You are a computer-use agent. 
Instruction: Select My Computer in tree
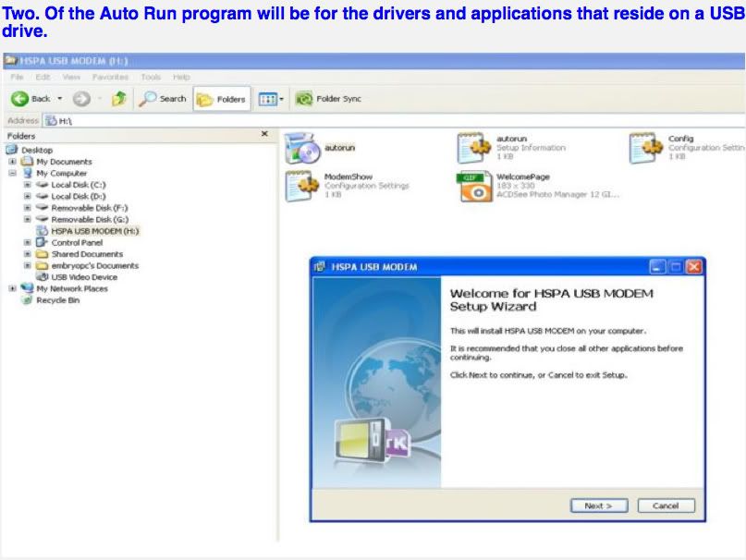(x=55, y=173)
